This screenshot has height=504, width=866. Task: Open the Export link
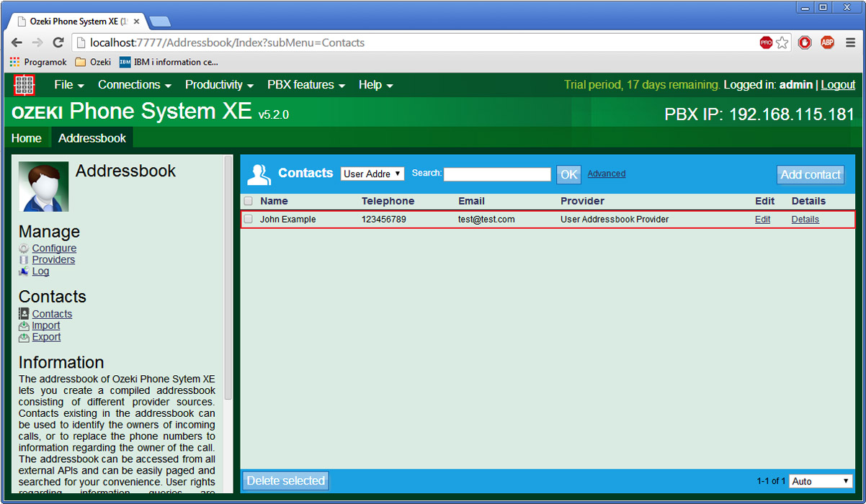[x=46, y=337]
